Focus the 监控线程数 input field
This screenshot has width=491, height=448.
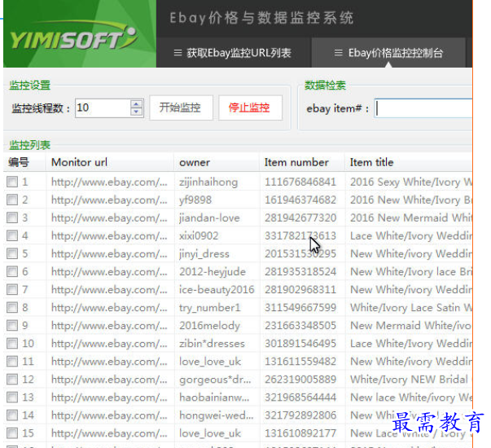103,108
